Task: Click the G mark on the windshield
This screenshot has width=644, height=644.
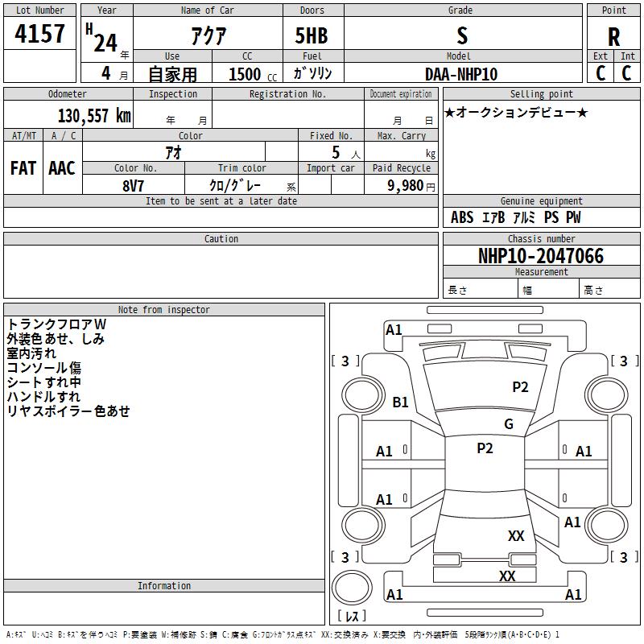Action: [509, 423]
